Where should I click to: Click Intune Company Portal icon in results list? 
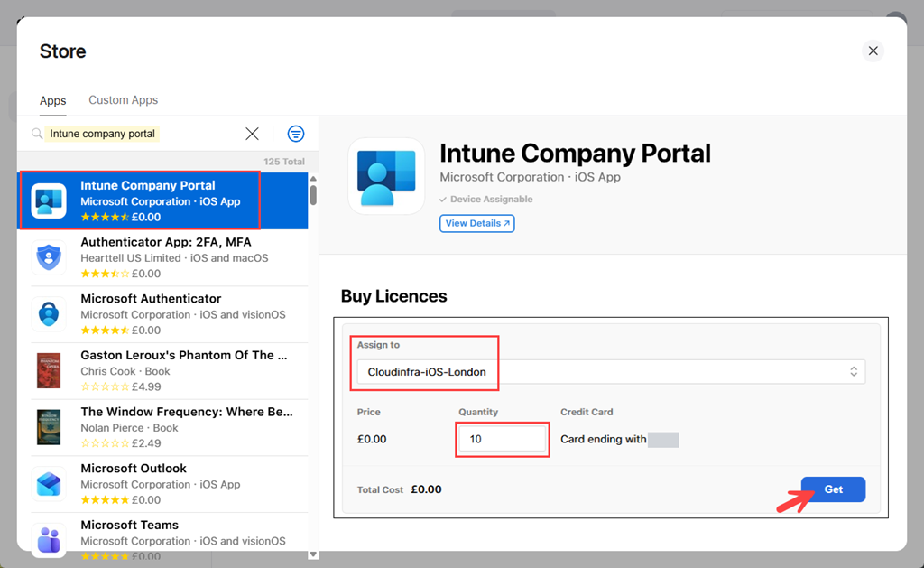[49, 200]
